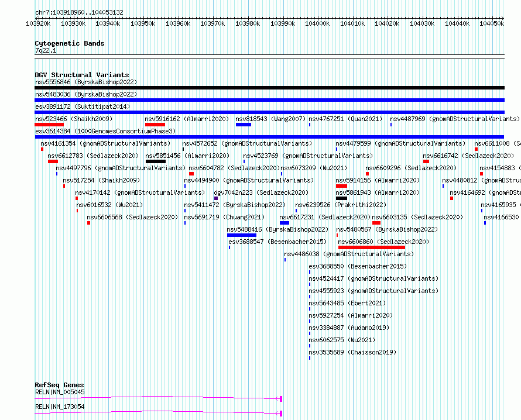Click the 104000k ruler tick label
521x420 pixels.
[317, 23]
